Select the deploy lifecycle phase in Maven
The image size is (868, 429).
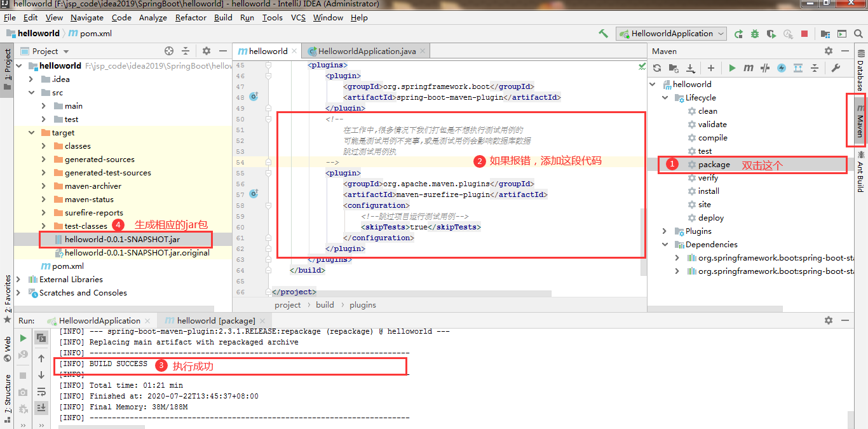click(x=711, y=218)
